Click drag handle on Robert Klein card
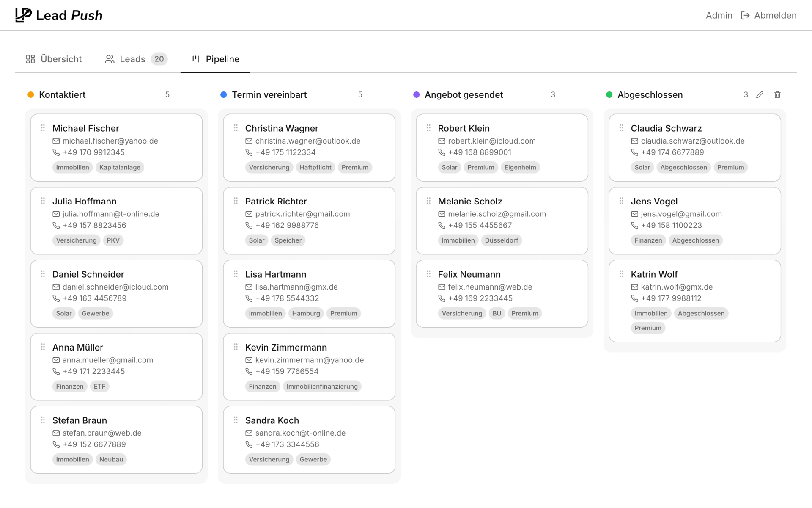Screen dimensions: 812x508 [428, 127]
